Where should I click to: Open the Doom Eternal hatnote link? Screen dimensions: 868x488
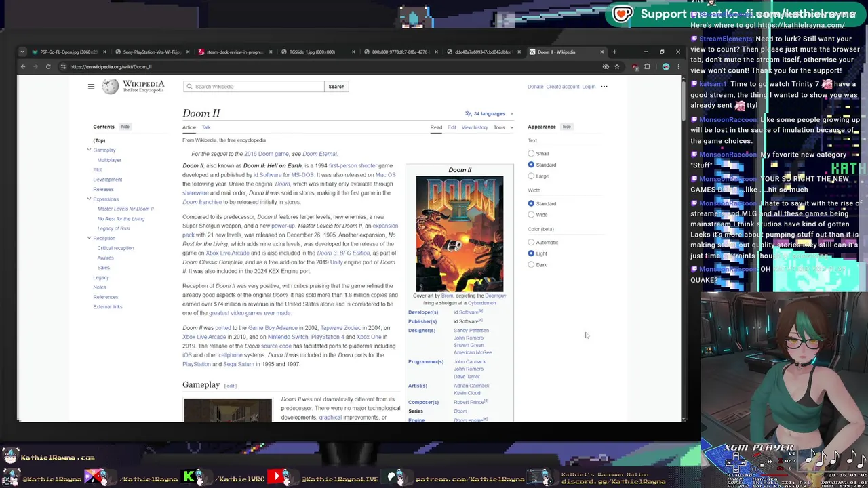319,154
